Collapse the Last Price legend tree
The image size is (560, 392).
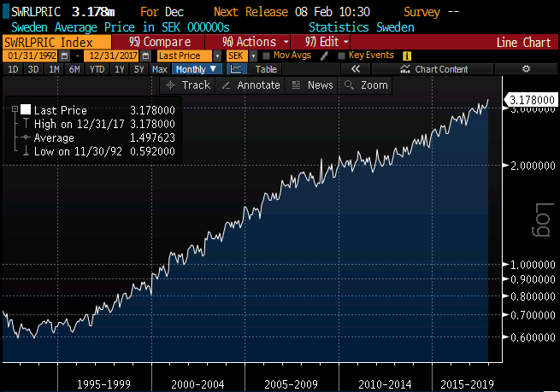15,110
